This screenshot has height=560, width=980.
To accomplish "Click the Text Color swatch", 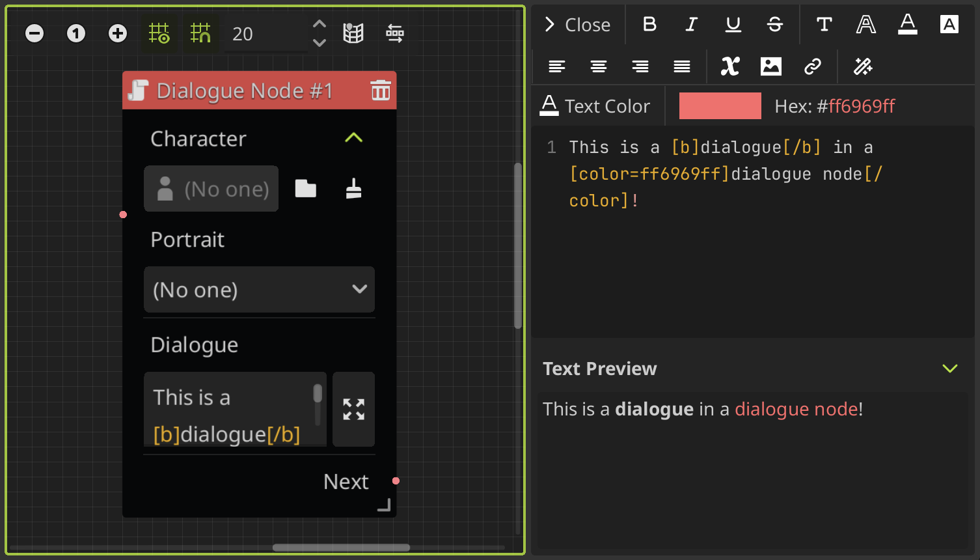I will tap(720, 105).
